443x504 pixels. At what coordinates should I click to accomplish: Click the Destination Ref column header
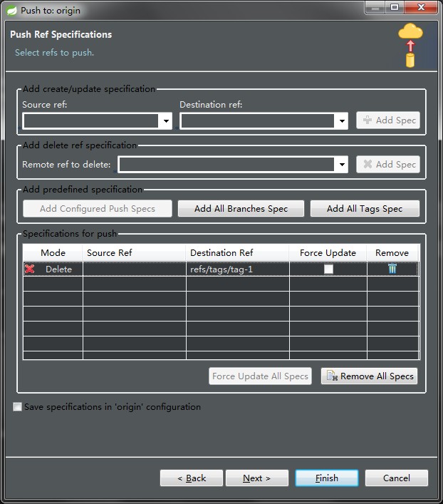pyautogui.click(x=221, y=253)
